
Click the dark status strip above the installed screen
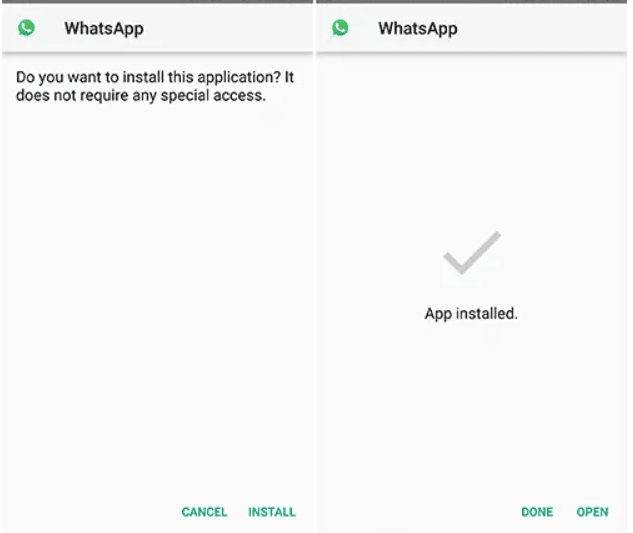pyautogui.click(x=471, y=2)
